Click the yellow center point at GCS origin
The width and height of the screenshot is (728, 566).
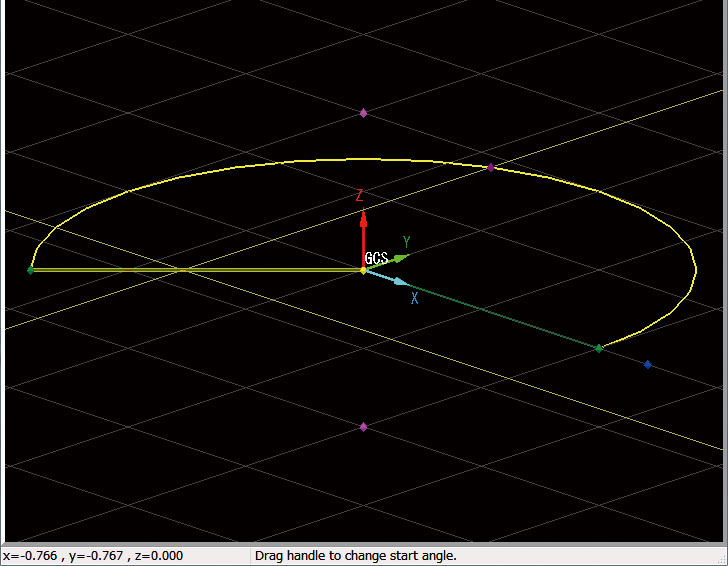tap(364, 270)
